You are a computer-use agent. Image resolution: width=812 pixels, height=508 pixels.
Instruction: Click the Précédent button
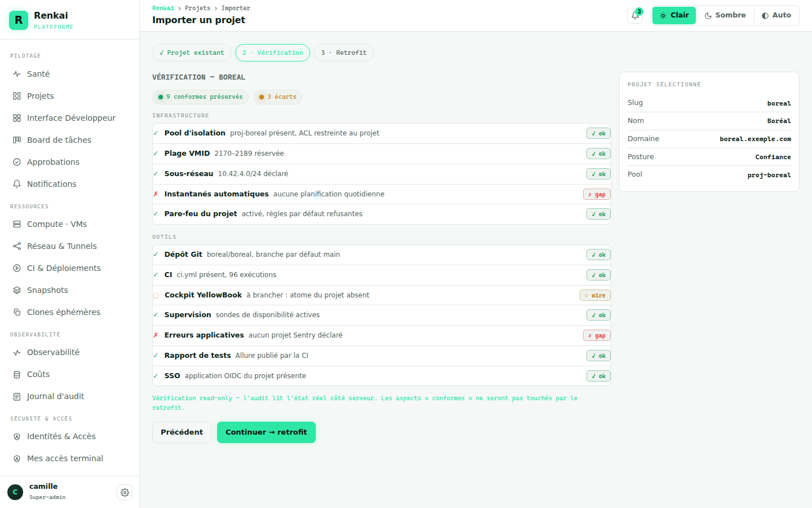click(x=182, y=432)
